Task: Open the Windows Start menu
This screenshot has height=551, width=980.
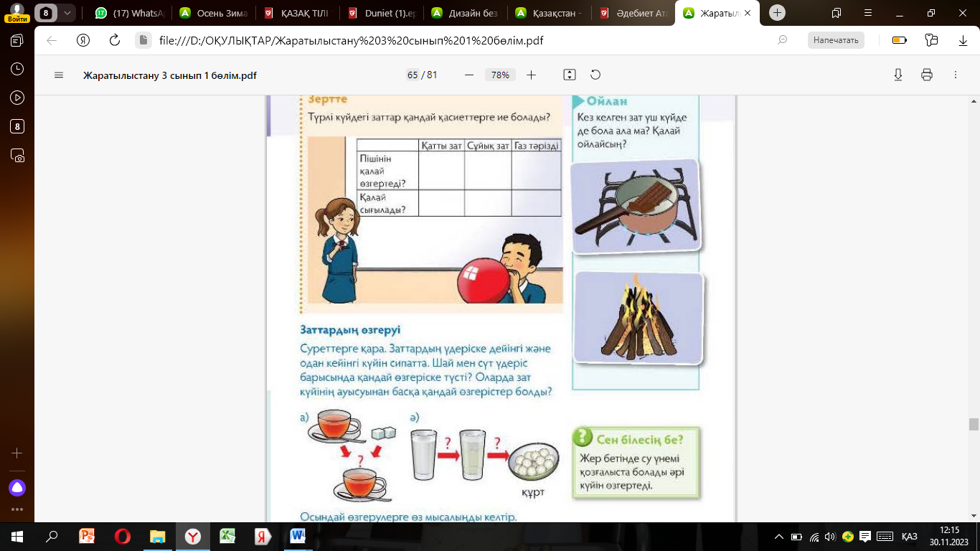Action: coord(17,536)
